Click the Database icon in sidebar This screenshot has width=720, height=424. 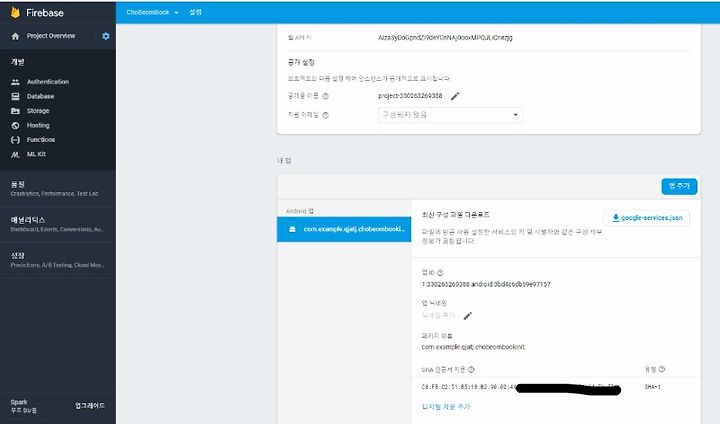pos(15,96)
